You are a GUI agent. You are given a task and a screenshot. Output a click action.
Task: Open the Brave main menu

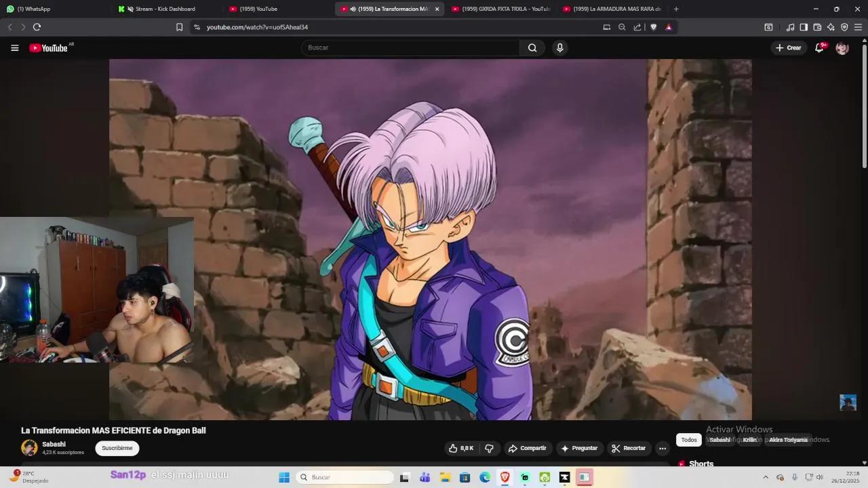(x=858, y=27)
